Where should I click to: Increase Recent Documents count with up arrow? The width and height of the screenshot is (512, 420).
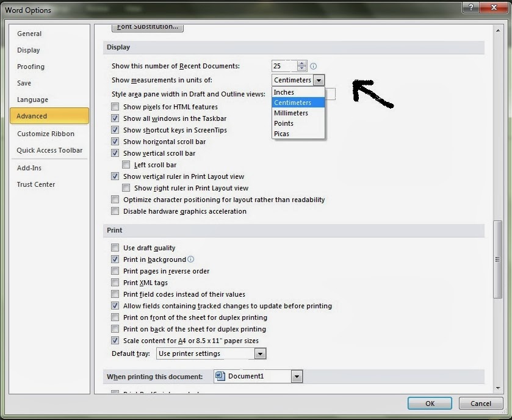(x=302, y=63)
